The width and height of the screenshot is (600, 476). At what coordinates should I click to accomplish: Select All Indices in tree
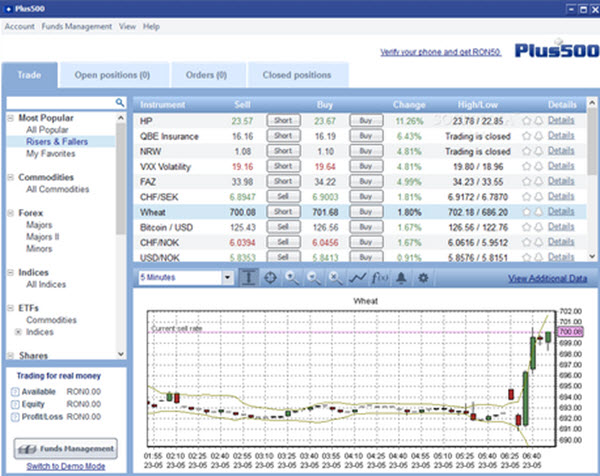tap(46, 284)
